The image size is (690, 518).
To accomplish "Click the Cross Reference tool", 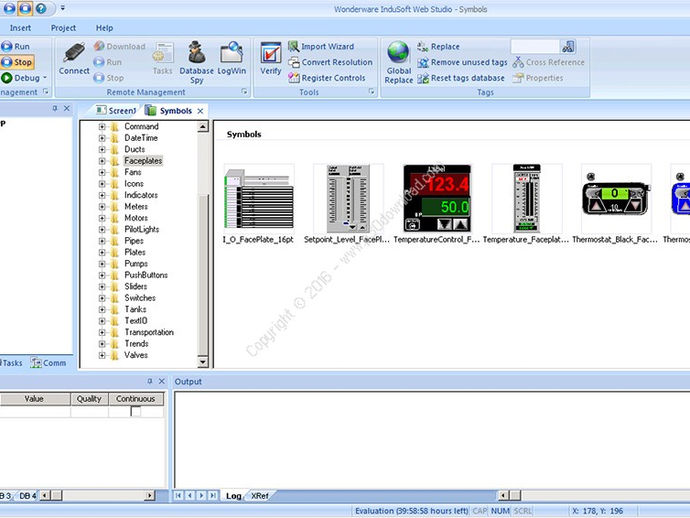I will pyautogui.click(x=549, y=62).
